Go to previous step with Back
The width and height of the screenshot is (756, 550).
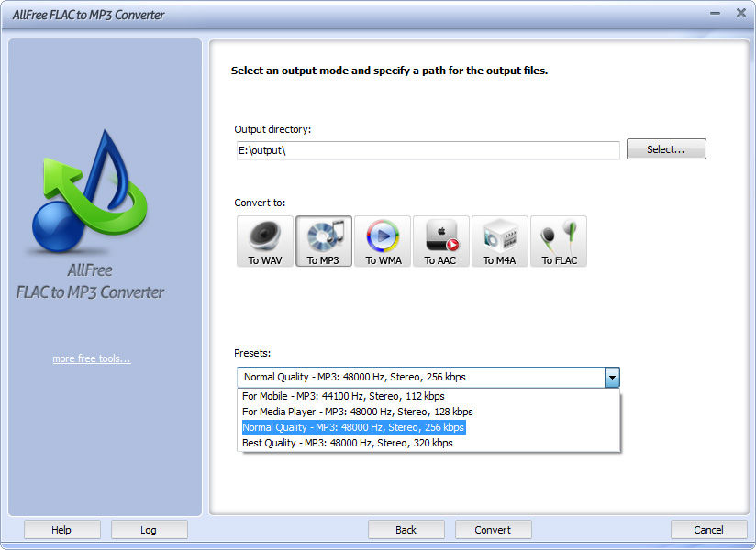click(x=406, y=530)
